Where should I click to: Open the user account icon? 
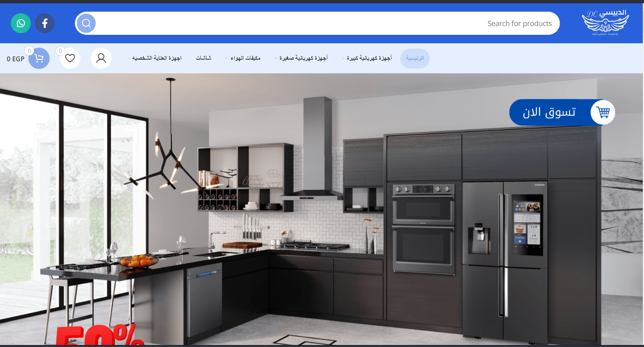[101, 59]
